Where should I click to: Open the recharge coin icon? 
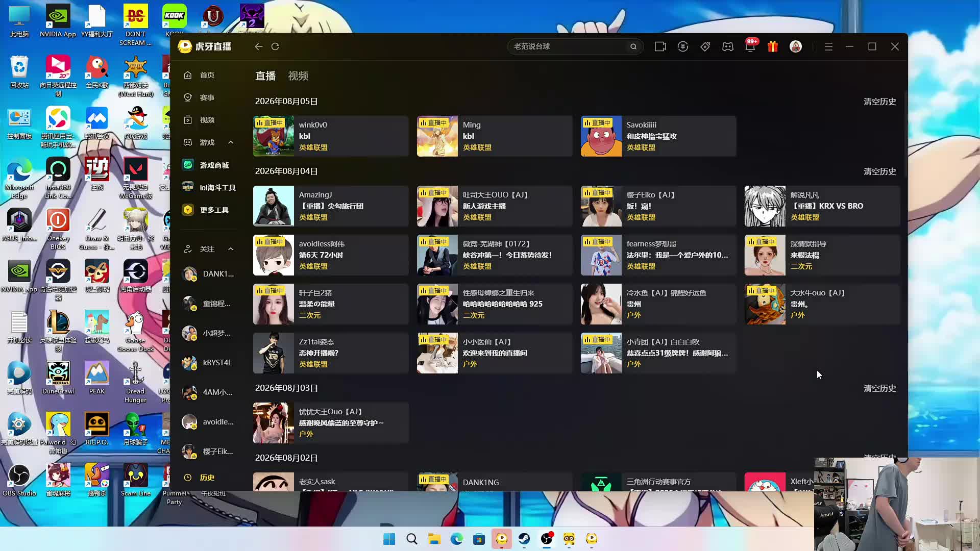pyautogui.click(x=683, y=46)
